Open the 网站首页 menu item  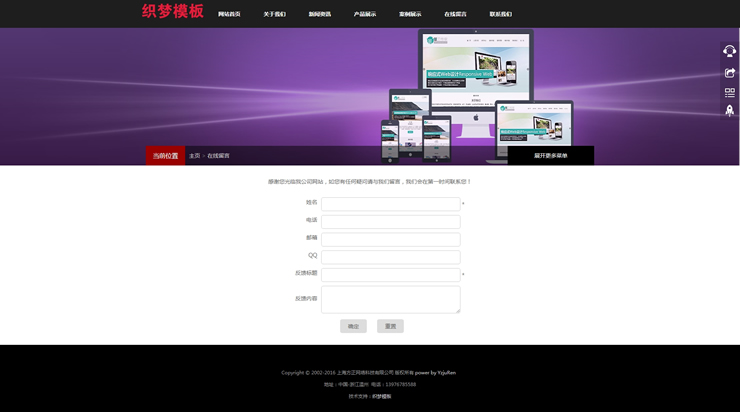(229, 14)
